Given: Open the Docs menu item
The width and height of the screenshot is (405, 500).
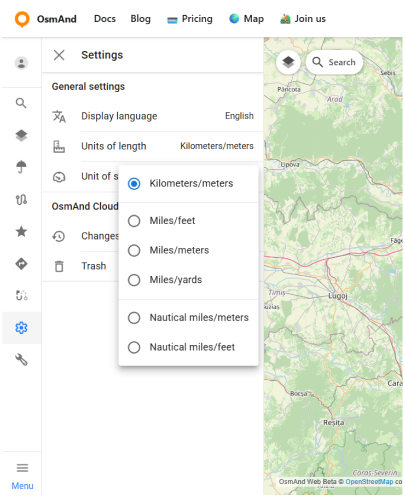Looking at the screenshot, I should 105,19.
